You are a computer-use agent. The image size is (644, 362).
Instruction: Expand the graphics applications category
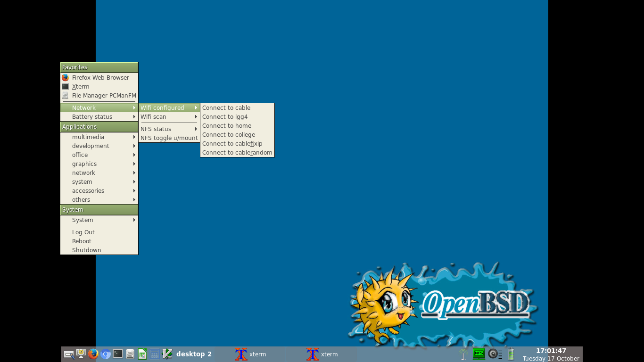(99, 164)
